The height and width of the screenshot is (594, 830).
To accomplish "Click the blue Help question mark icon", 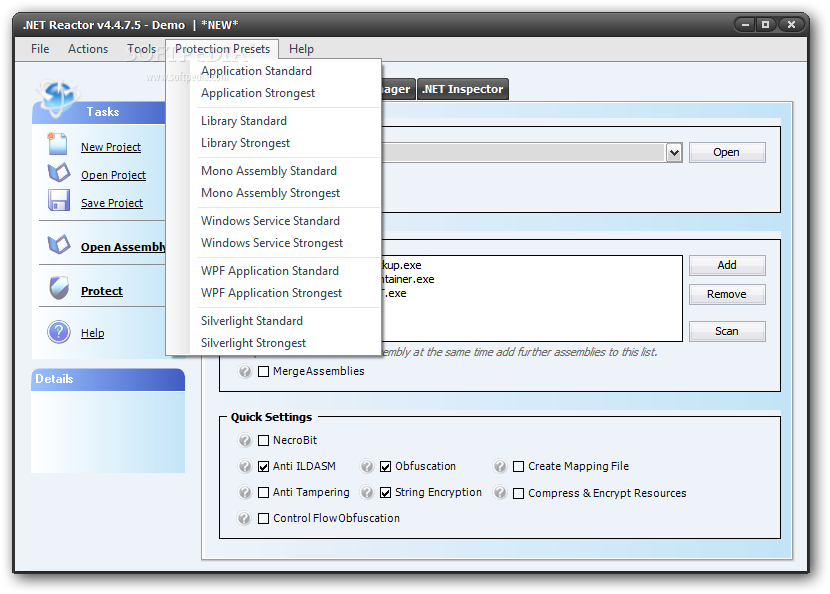I will click(59, 332).
